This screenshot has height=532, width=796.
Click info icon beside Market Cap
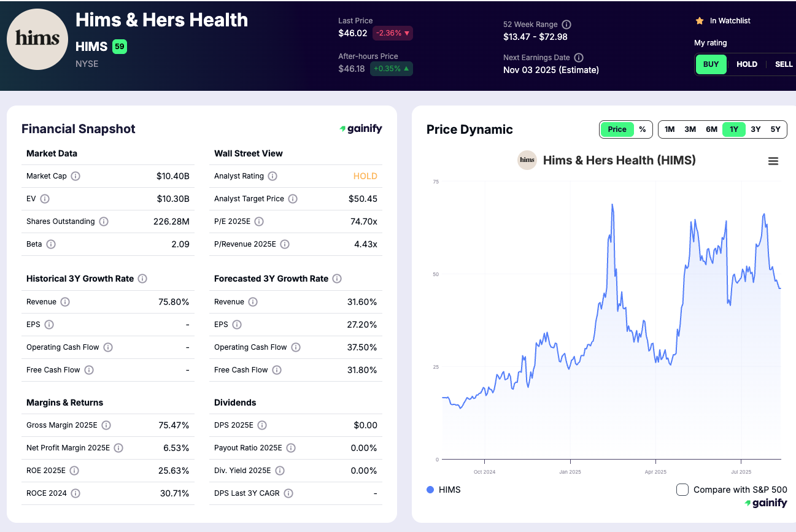pyautogui.click(x=75, y=176)
